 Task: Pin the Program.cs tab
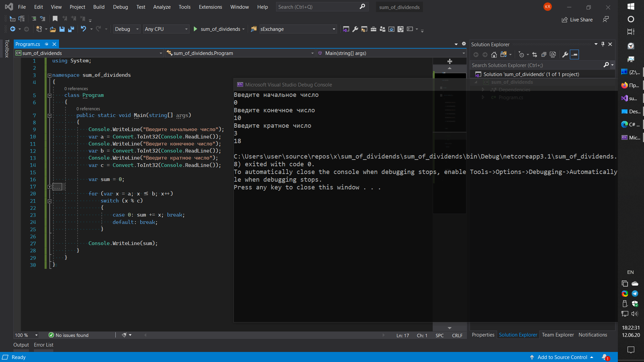pos(47,44)
